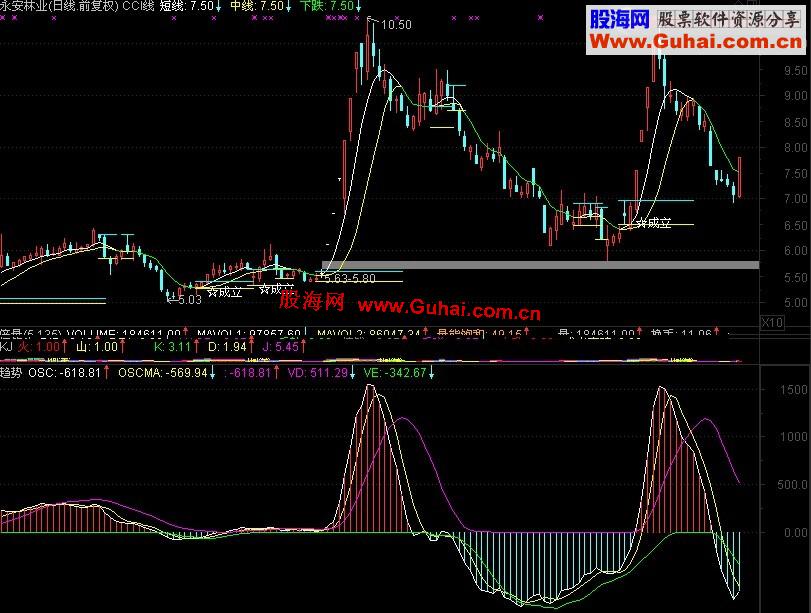Click 8.00 on the price axis
This screenshot has height=613, width=811.
click(x=795, y=148)
